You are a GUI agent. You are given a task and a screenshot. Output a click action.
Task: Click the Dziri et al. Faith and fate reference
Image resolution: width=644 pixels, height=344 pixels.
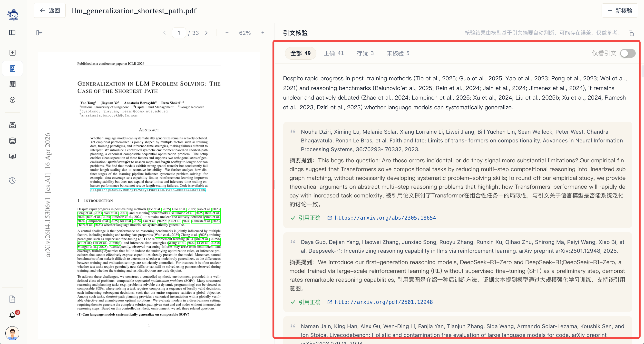coord(462,140)
